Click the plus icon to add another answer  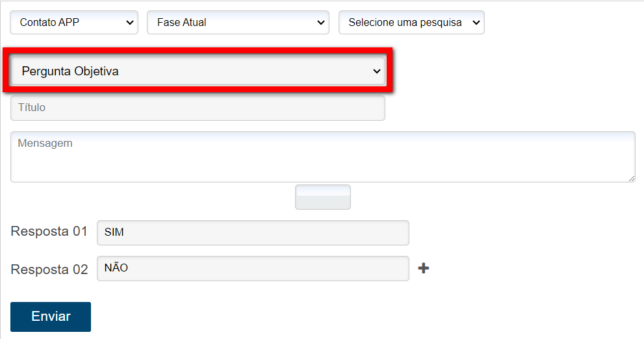tap(423, 268)
